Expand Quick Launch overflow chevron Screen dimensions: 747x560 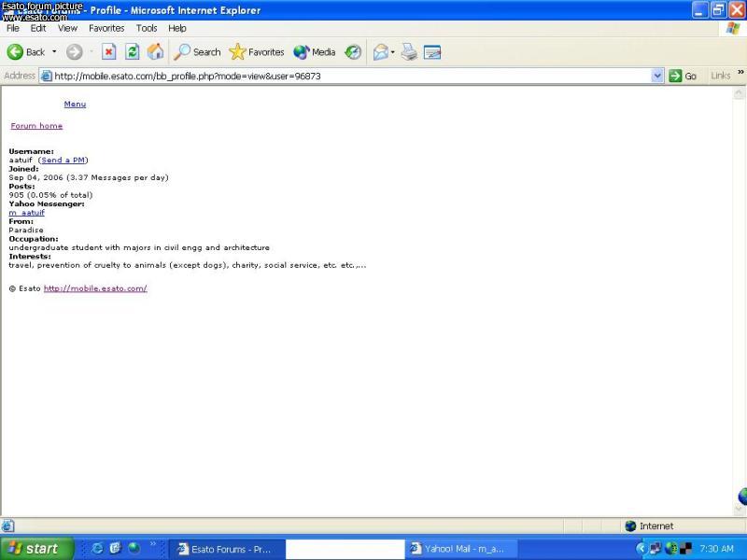click(x=153, y=544)
